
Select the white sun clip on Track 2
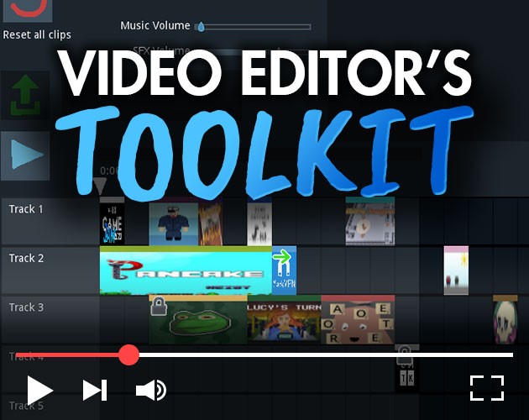(x=456, y=270)
